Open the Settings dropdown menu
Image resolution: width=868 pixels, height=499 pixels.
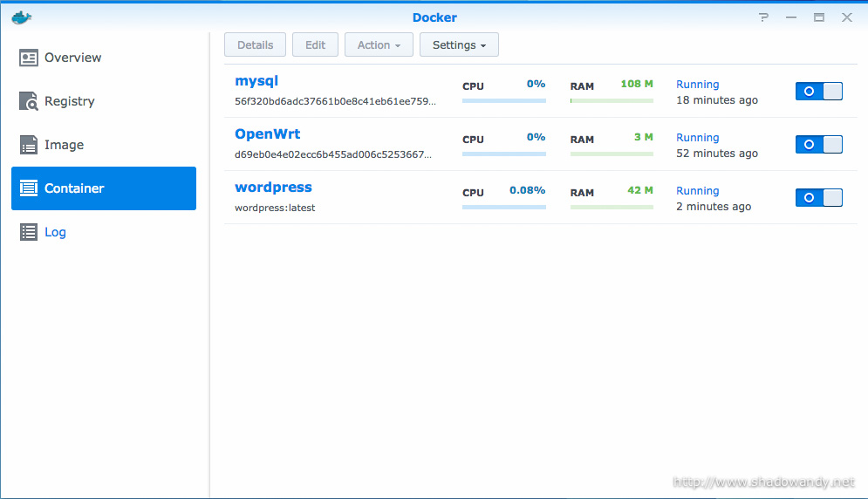(459, 44)
